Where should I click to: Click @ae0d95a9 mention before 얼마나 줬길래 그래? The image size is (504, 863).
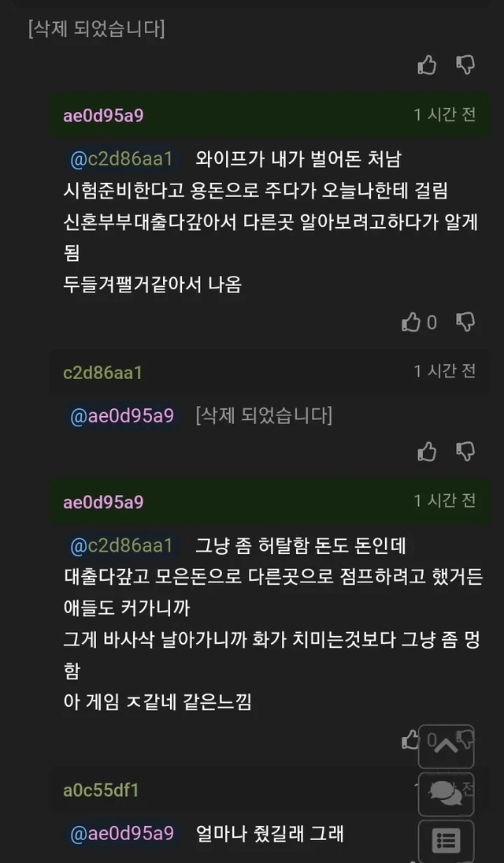tap(122, 832)
